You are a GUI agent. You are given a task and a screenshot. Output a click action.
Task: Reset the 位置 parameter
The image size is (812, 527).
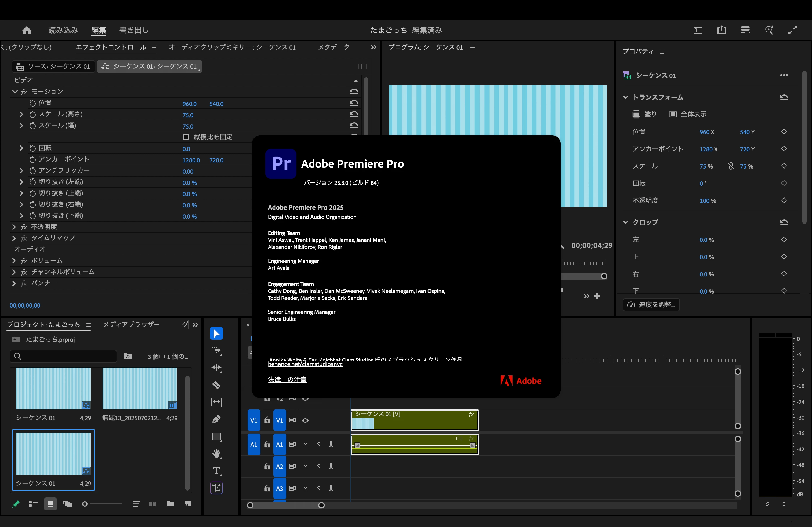(354, 103)
